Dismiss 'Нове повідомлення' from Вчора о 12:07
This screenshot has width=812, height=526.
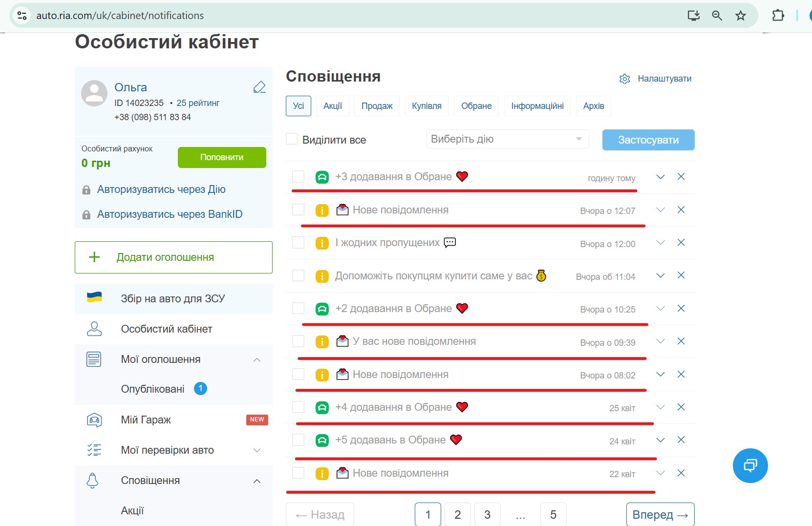[x=681, y=210]
